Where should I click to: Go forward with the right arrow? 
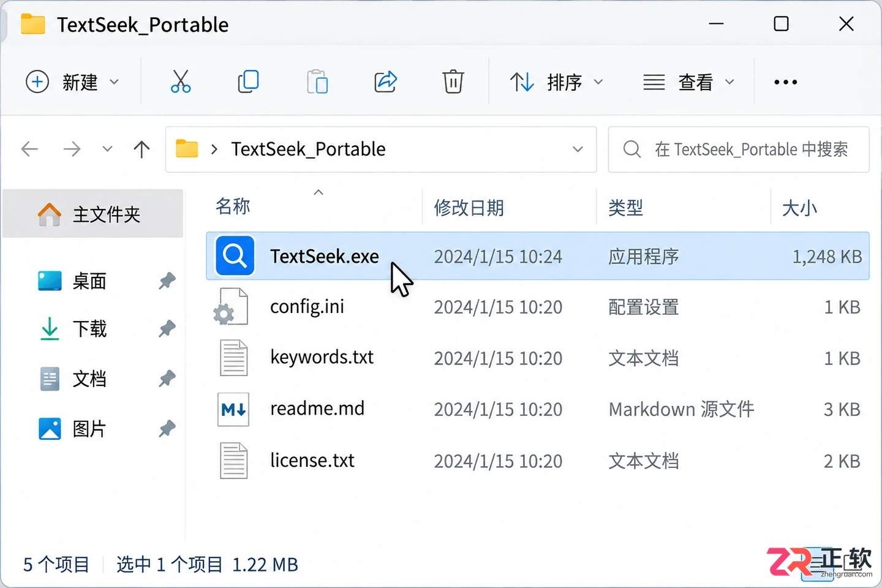(72, 149)
